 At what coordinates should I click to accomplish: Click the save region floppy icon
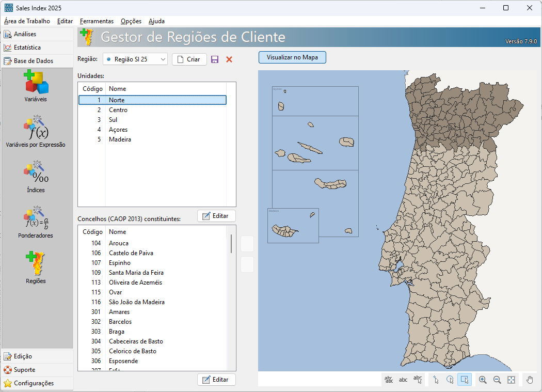point(215,59)
